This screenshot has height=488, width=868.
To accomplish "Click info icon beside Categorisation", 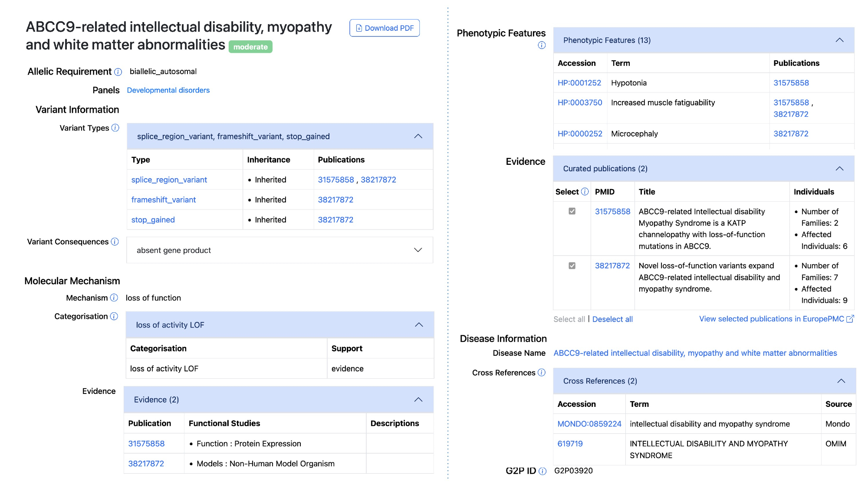I will point(114,316).
